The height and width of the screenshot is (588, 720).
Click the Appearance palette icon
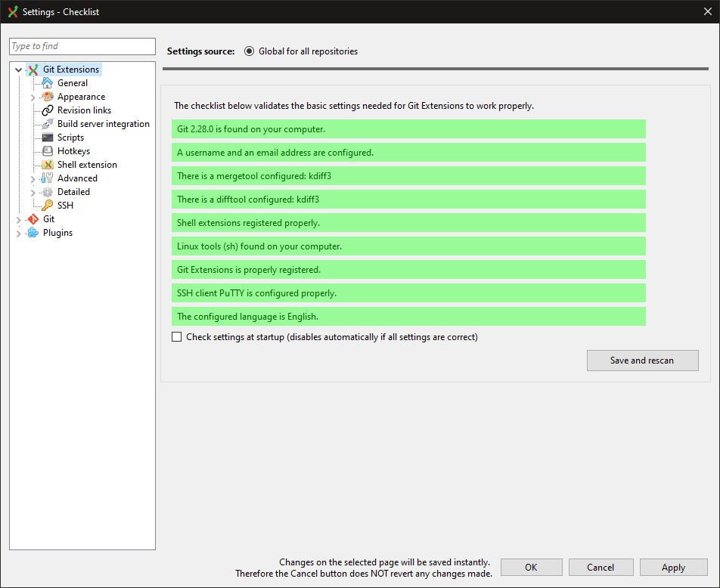(48, 97)
